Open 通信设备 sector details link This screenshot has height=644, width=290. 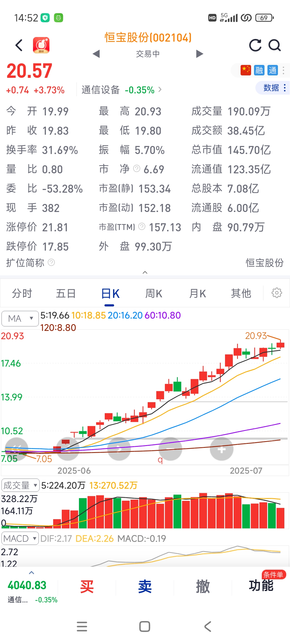tap(121, 90)
